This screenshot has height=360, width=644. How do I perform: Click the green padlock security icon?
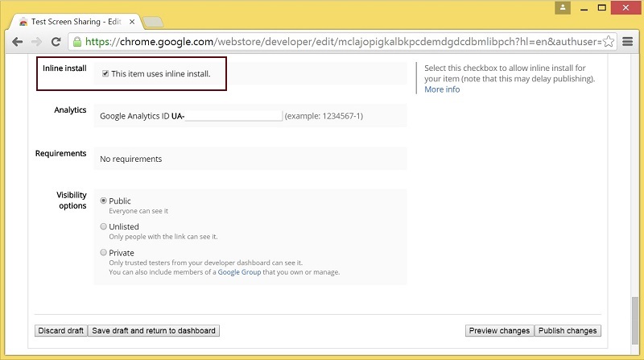coord(77,41)
